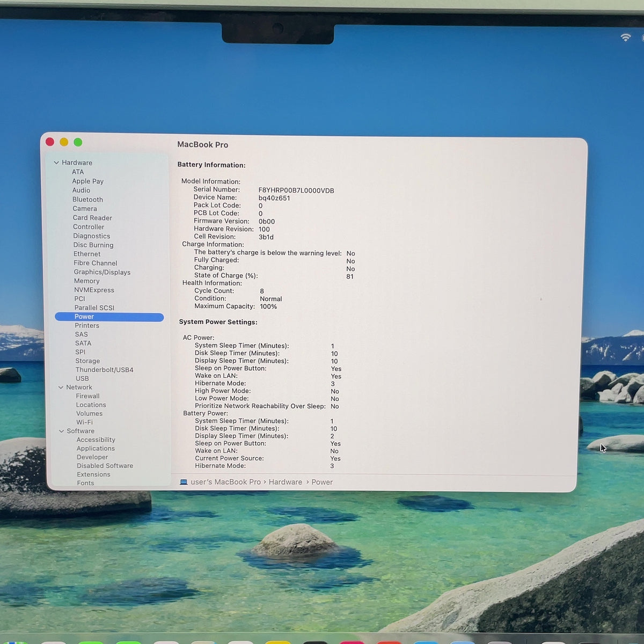Collapse the Hardware section chevron
The width and height of the screenshot is (644, 644).
tap(56, 163)
